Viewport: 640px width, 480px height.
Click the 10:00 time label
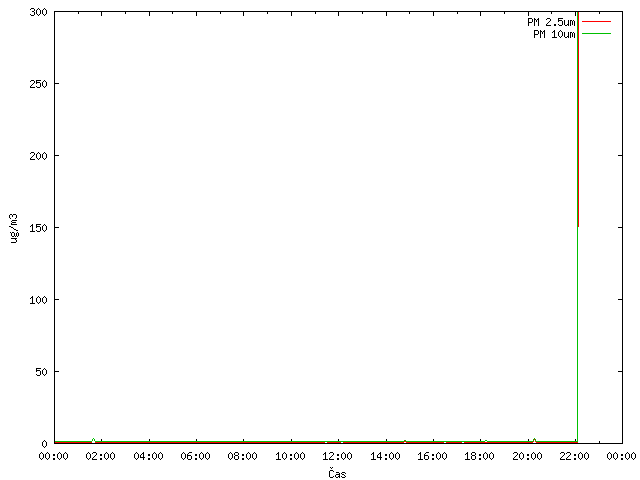pos(290,456)
